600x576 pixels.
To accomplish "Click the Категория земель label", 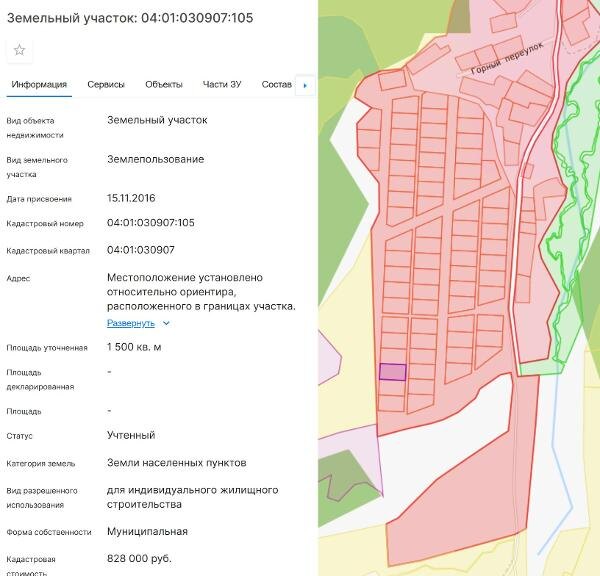I will (41, 463).
